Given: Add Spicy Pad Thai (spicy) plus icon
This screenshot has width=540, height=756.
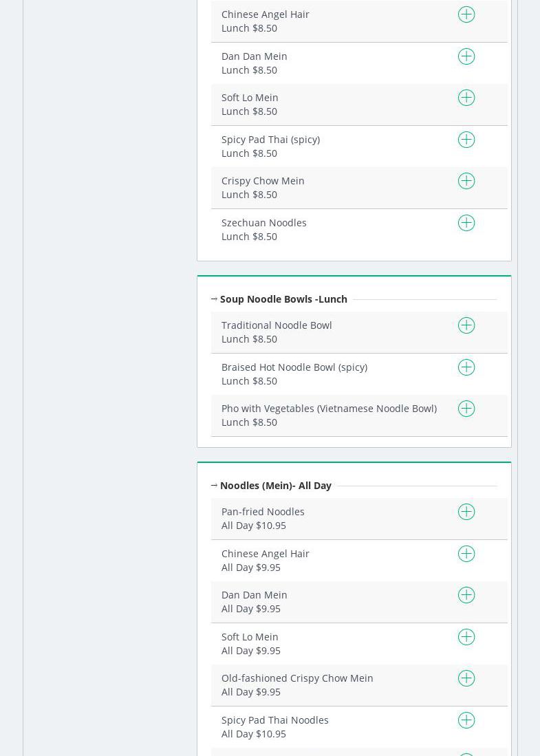Looking at the screenshot, I should point(466,140).
